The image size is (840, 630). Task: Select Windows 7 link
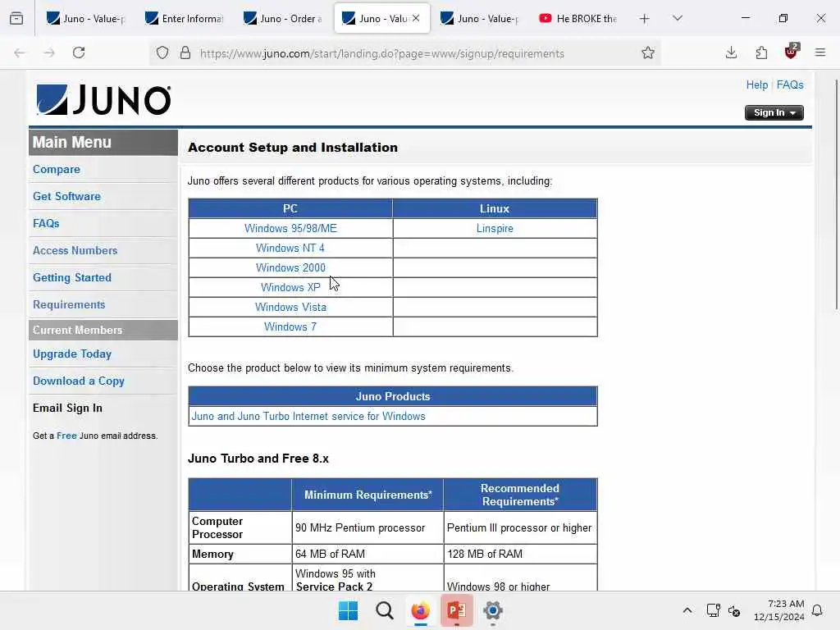pyautogui.click(x=290, y=326)
